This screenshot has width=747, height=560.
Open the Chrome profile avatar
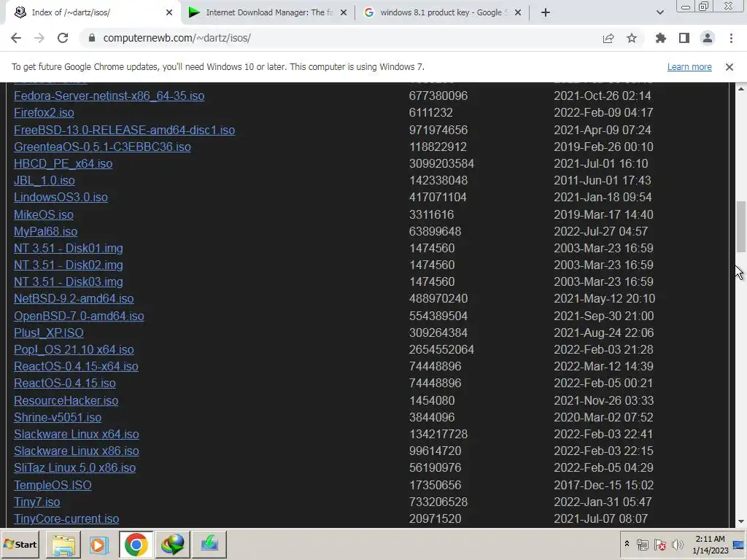point(708,38)
